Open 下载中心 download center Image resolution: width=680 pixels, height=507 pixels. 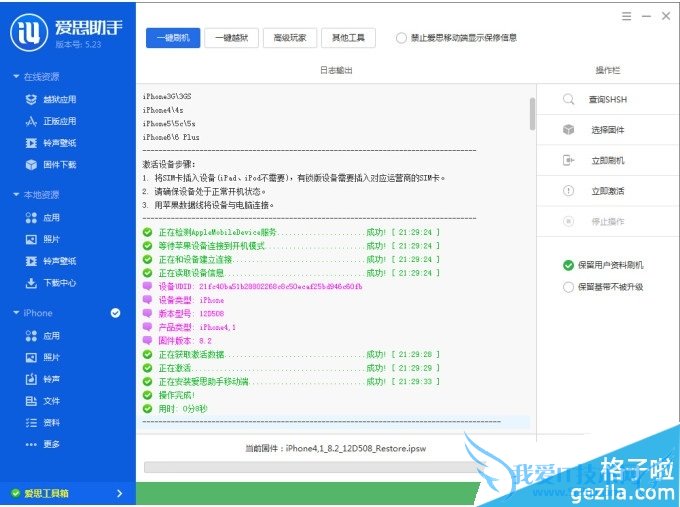[x=51, y=283]
